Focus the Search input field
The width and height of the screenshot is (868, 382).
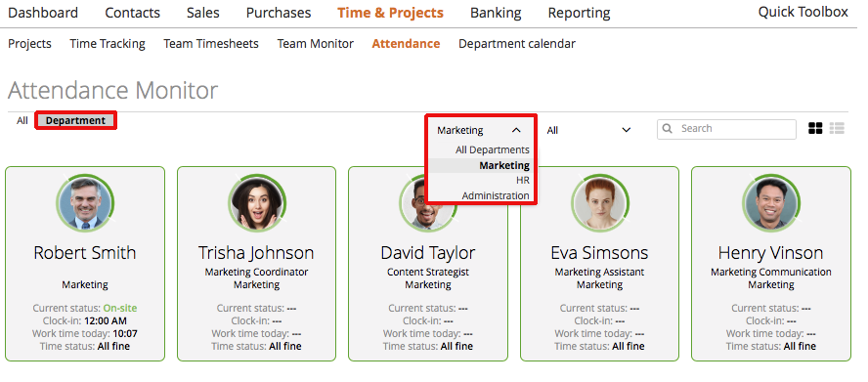tap(726, 129)
